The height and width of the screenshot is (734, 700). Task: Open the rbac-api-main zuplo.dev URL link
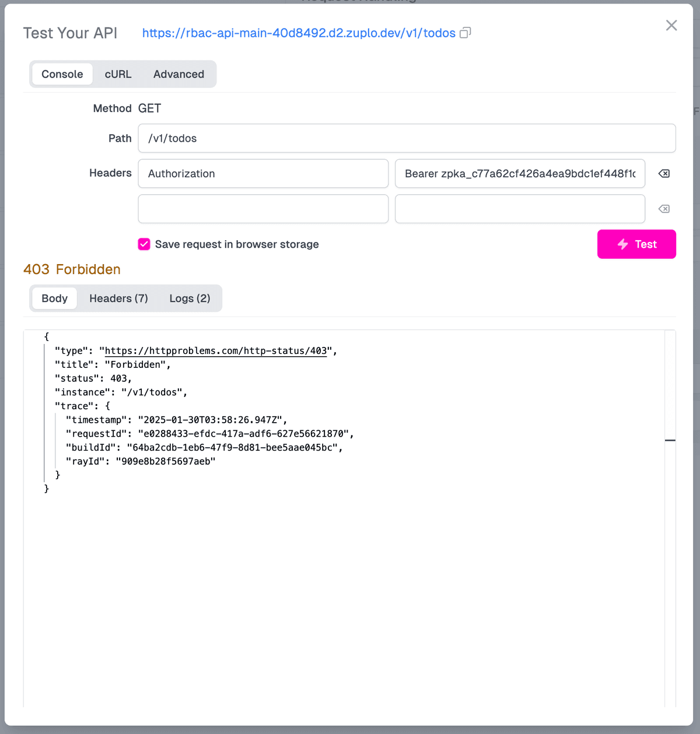[x=299, y=33]
